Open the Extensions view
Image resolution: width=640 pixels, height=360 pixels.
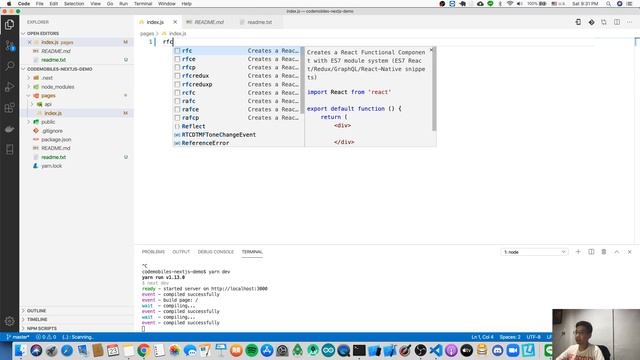pos(9,108)
